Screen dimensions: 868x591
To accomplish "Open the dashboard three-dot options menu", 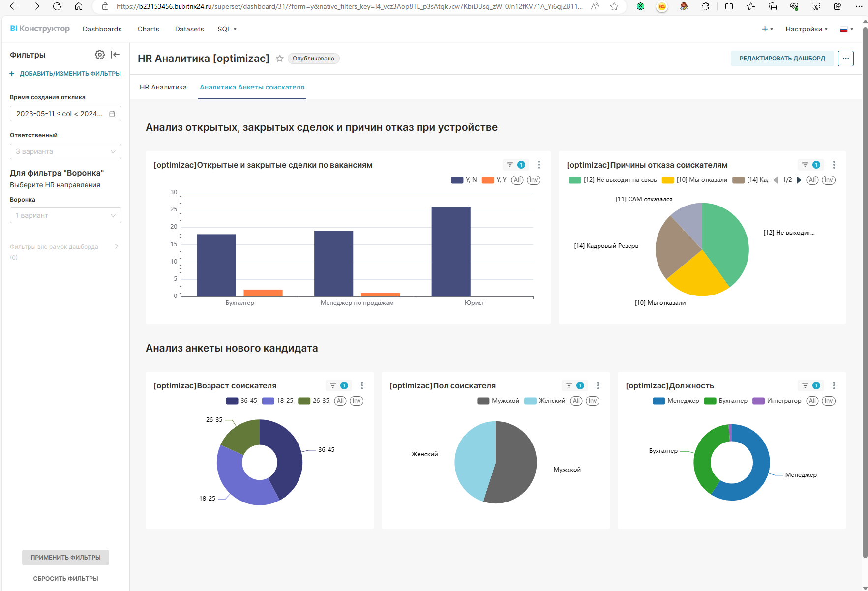I will pos(845,59).
